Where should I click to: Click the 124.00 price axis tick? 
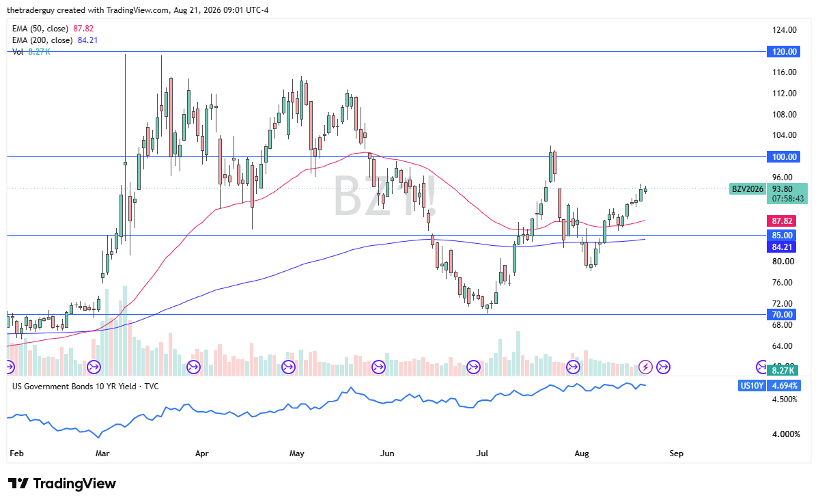(785, 30)
